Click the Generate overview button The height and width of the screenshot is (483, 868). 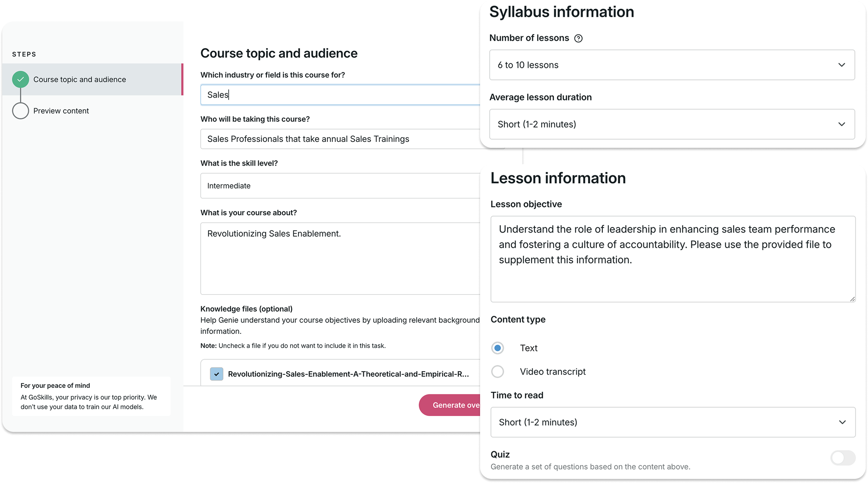(456, 405)
